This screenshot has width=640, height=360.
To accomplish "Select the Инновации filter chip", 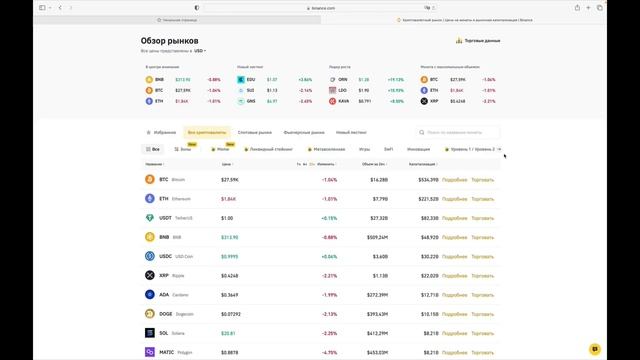I will [418, 149].
